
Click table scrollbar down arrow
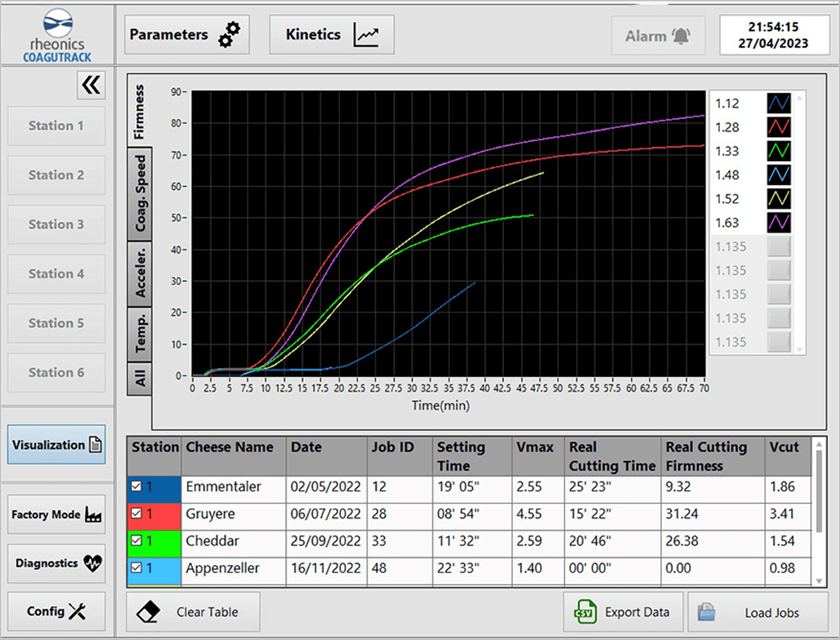[x=818, y=581]
